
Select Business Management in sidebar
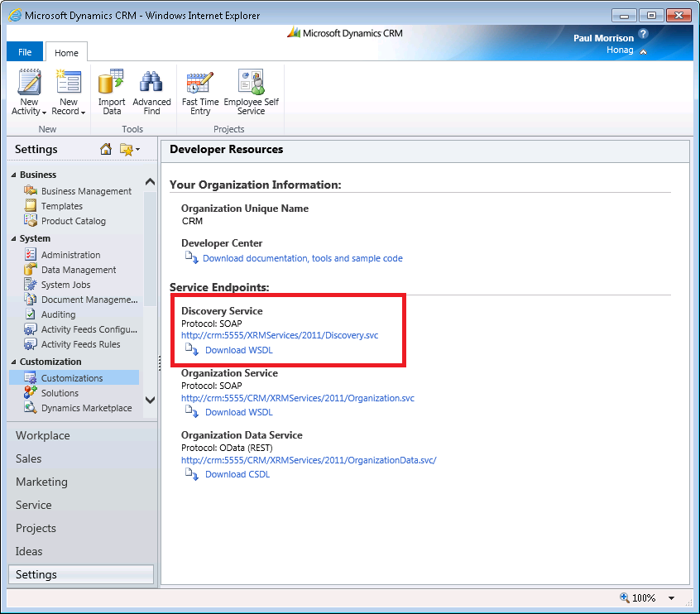point(86,191)
